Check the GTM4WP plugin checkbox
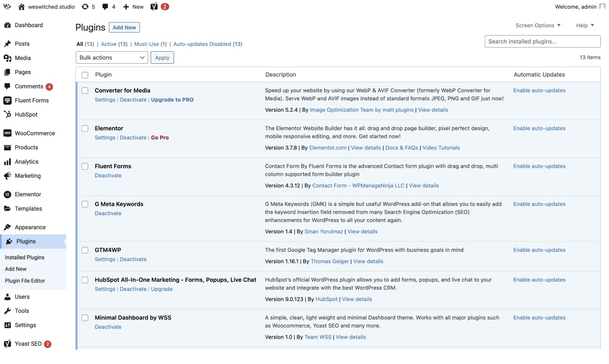 [x=85, y=250]
